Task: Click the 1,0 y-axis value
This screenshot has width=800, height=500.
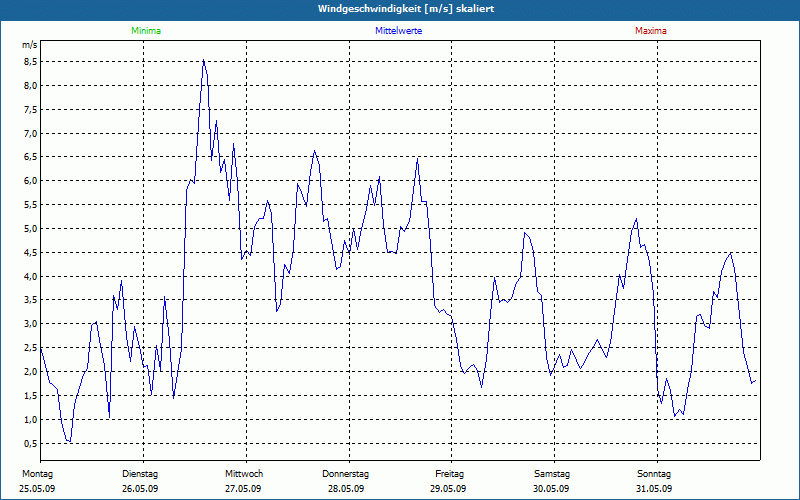Action: 31,420
